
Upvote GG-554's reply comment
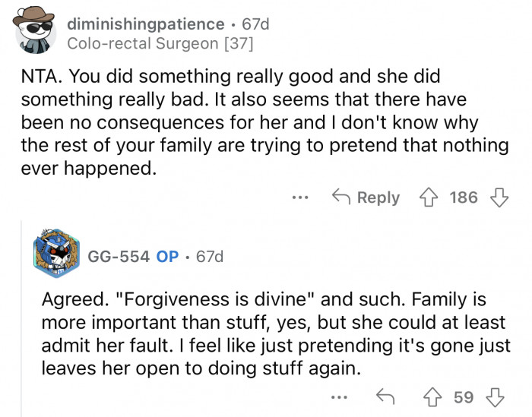click(x=436, y=397)
